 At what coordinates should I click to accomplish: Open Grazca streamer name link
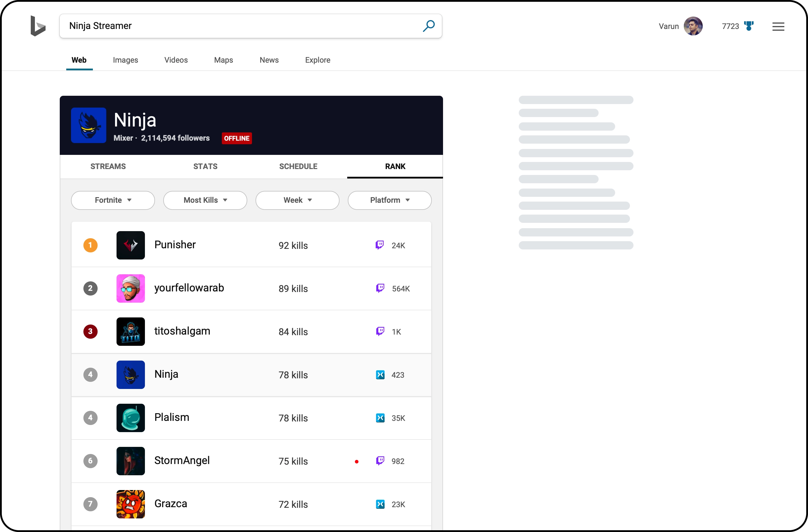coord(171,504)
